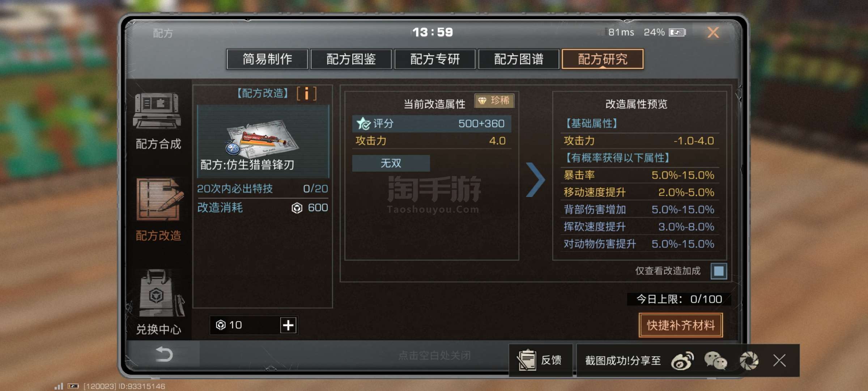
Task: Switch to the 配方图鉴 tab
Action: tap(351, 59)
